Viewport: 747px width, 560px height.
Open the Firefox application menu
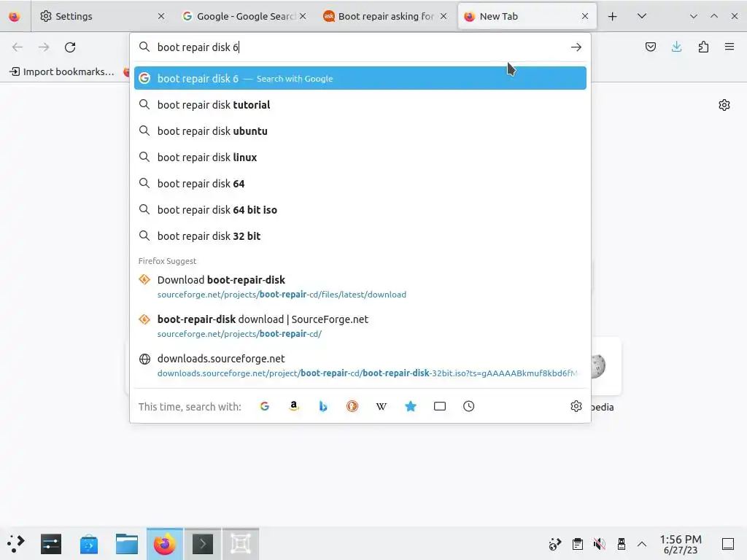tap(729, 47)
